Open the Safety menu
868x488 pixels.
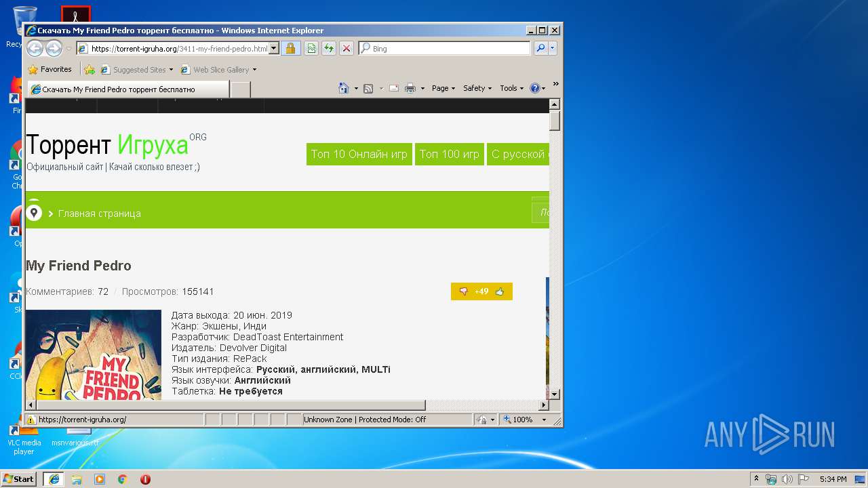(x=477, y=88)
